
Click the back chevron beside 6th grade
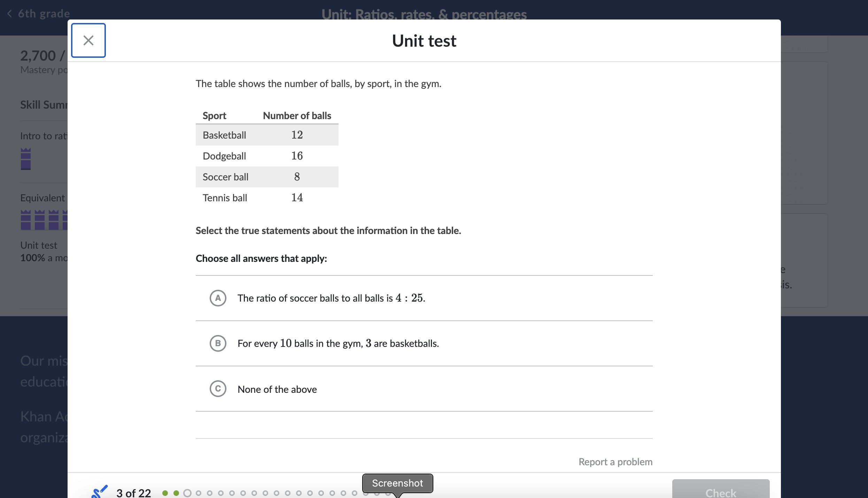pyautogui.click(x=10, y=14)
